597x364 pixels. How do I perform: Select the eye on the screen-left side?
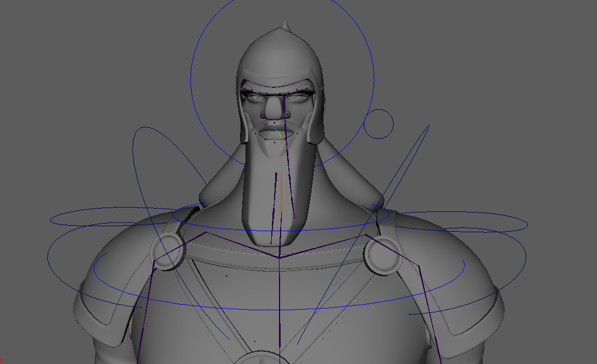[254, 97]
